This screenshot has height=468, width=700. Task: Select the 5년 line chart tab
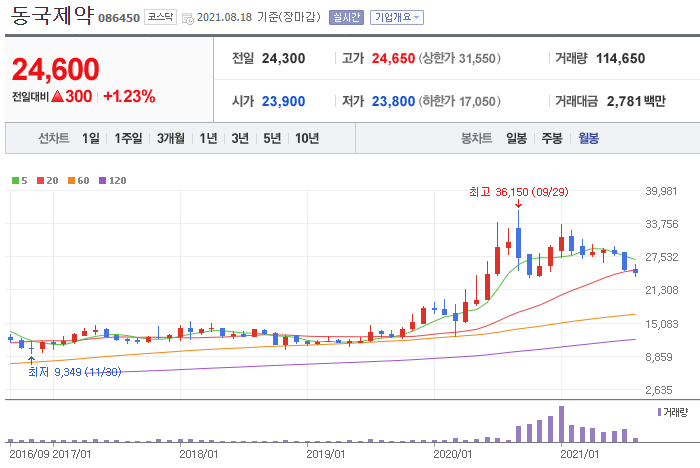(x=272, y=138)
